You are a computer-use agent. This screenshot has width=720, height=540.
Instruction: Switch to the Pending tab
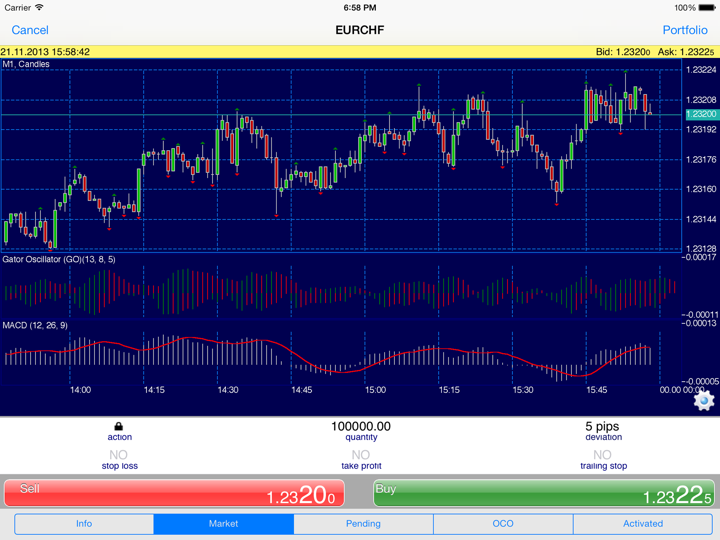coord(363,523)
